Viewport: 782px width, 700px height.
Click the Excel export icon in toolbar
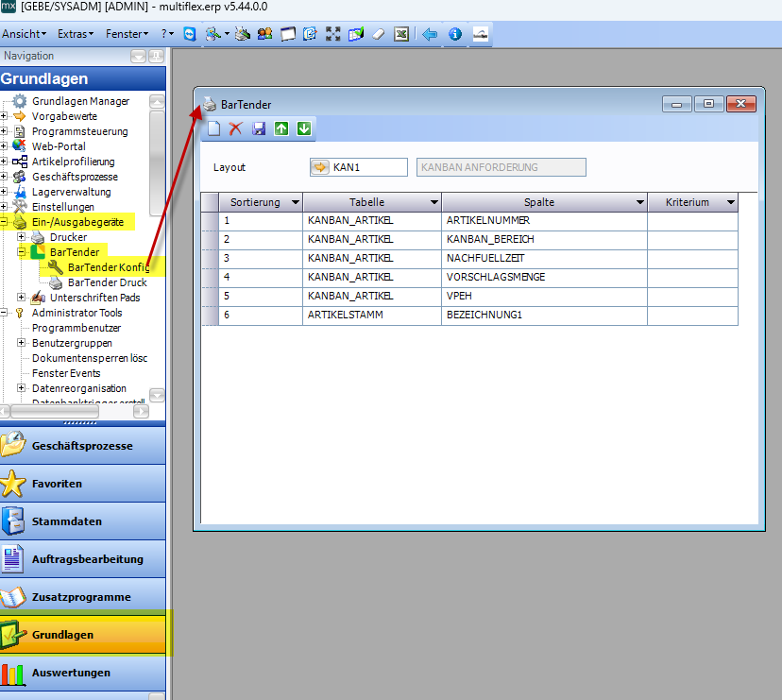(x=401, y=34)
